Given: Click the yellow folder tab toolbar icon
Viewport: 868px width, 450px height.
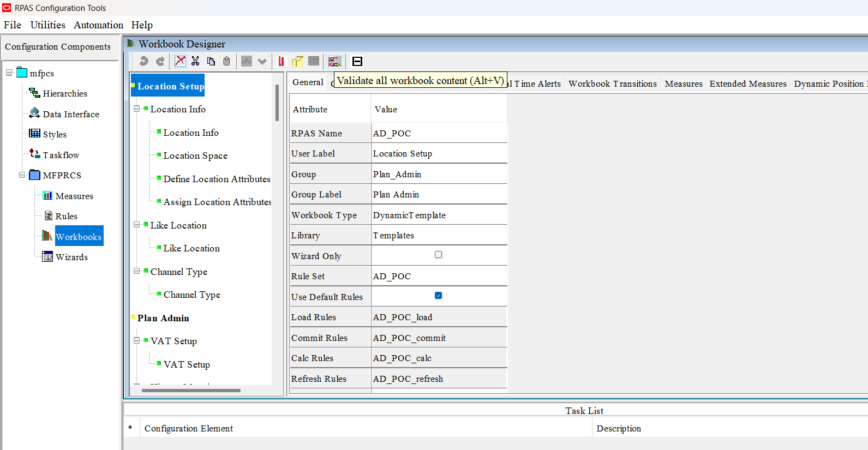Looking at the screenshot, I should [x=298, y=61].
